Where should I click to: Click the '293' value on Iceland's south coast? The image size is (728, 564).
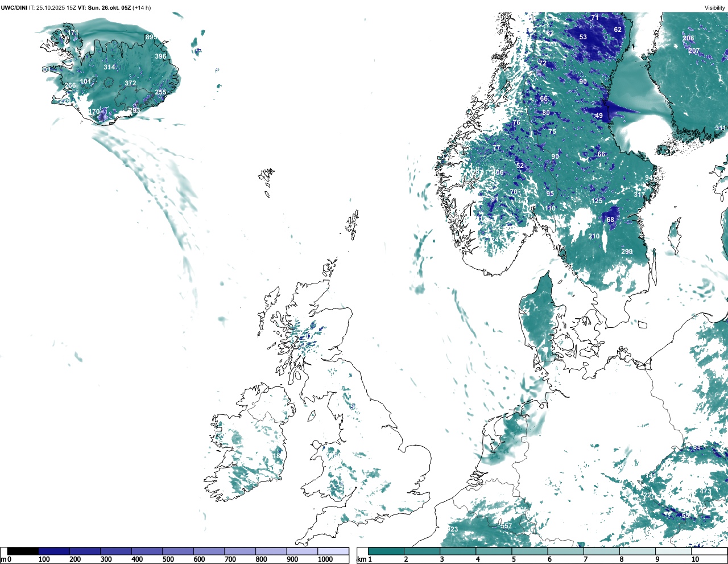[x=134, y=110]
